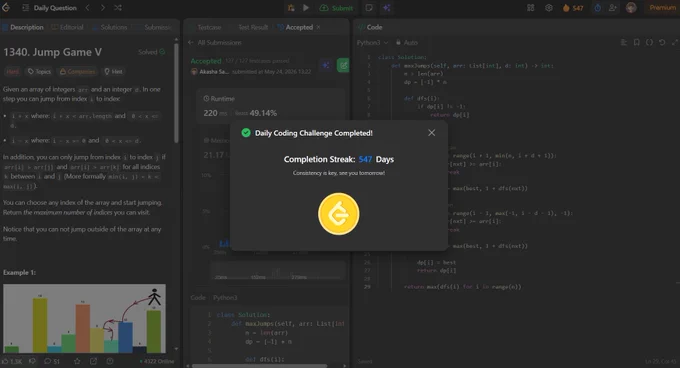
Task: Click the debugger icon beside Run
Action: [x=291, y=8]
